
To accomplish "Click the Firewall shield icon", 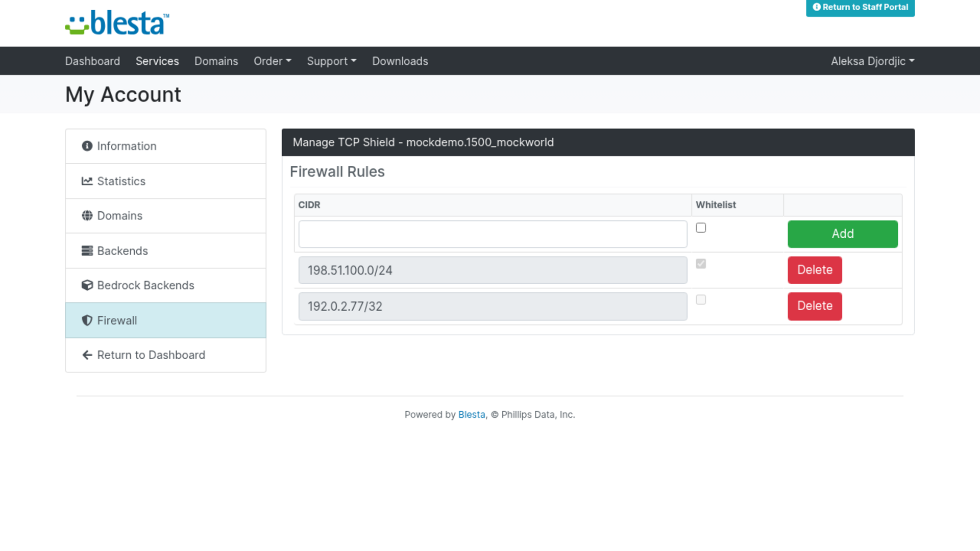I will (87, 320).
